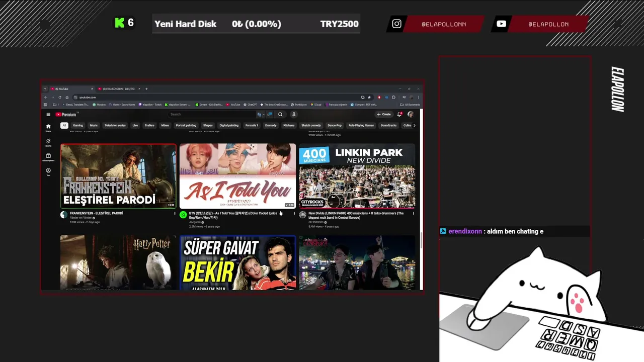Switch to the FRANKENSTEIN browser tab

pos(119,89)
